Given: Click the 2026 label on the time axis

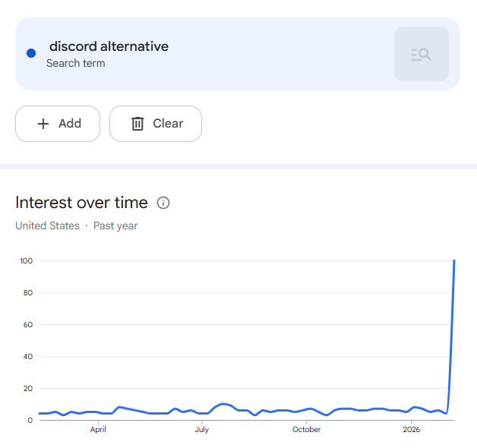Looking at the screenshot, I should [411, 430].
